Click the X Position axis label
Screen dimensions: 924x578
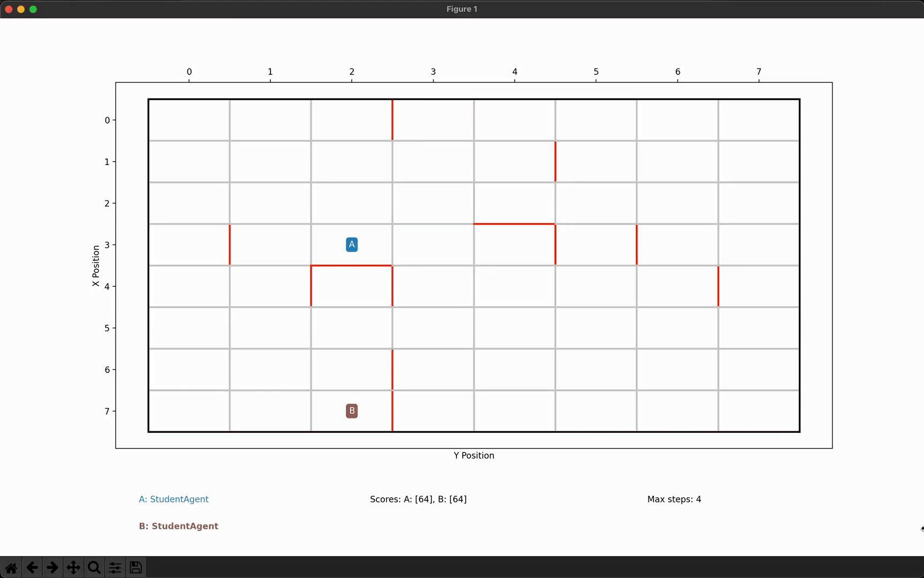click(x=96, y=266)
